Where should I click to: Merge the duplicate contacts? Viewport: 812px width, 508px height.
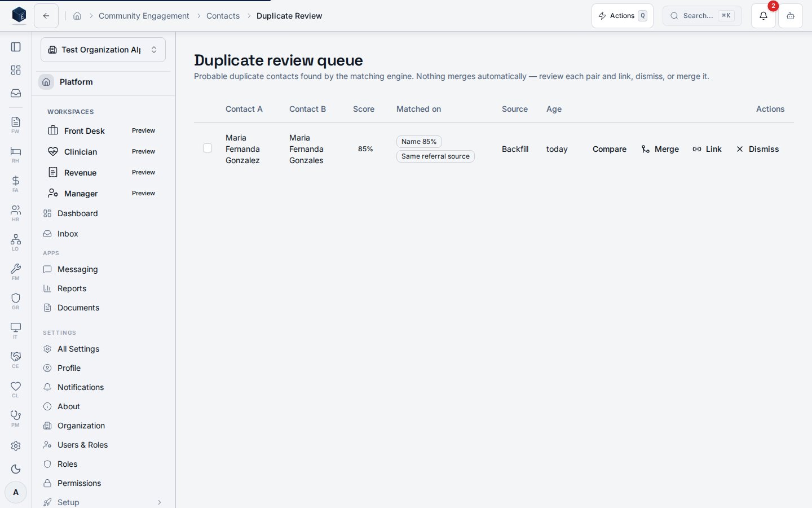pyautogui.click(x=660, y=149)
